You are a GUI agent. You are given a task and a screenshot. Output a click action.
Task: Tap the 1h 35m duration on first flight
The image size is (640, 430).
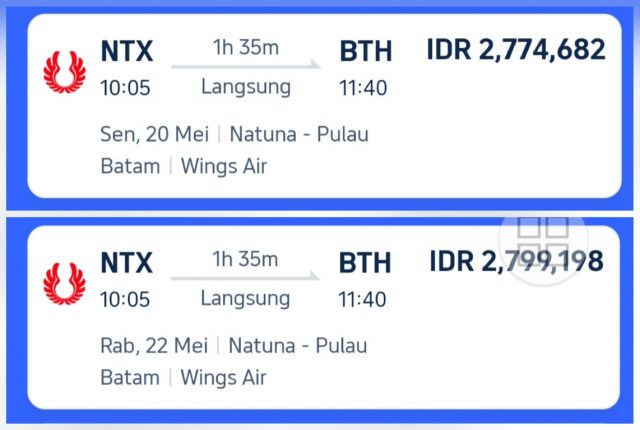pyautogui.click(x=246, y=47)
